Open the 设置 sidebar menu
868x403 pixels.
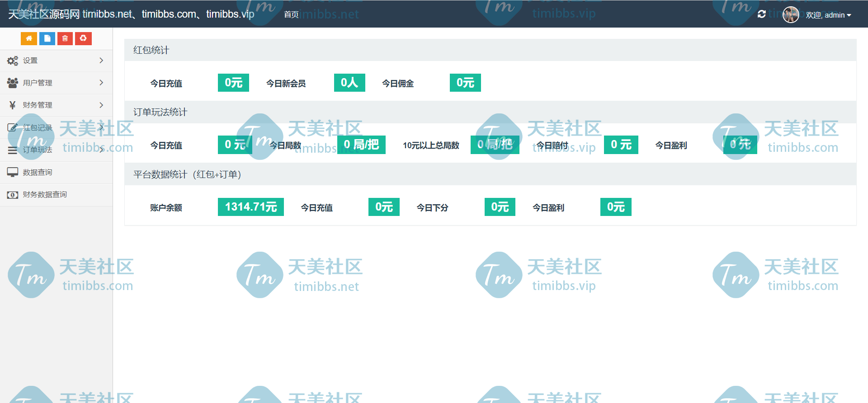pos(56,61)
